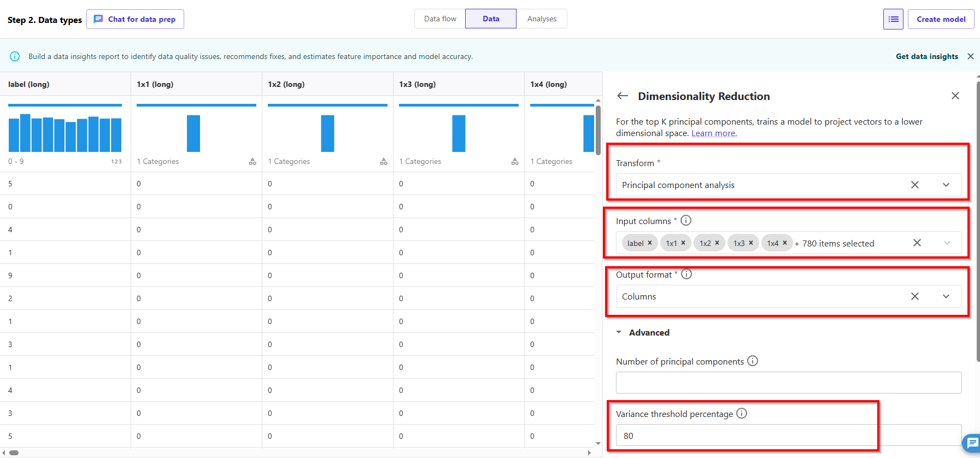This screenshot has height=458, width=980.
Task: Remove the 1x3 tag from Input columns
Action: tap(751, 243)
